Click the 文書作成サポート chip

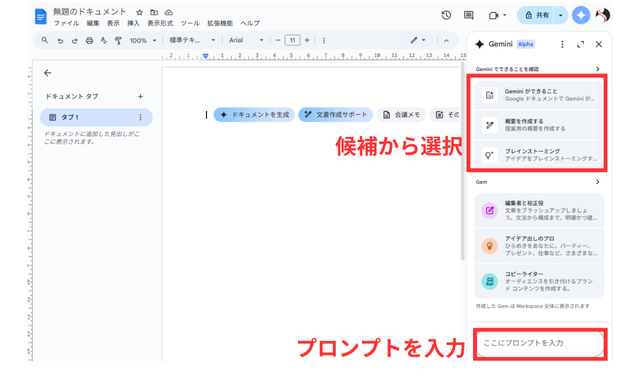pos(336,115)
